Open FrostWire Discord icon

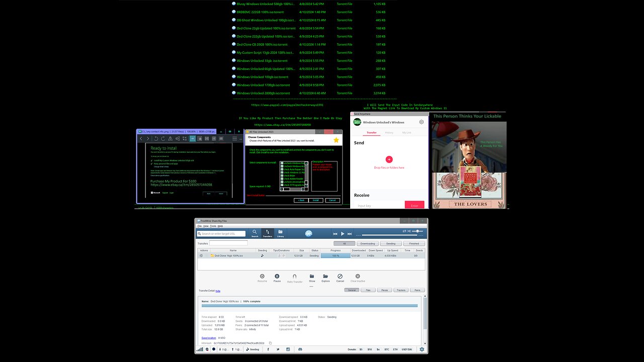(x=300, y=349)
